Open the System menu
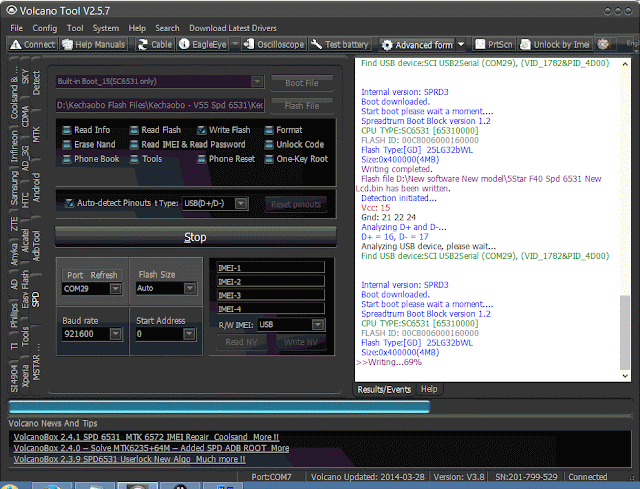This screenshot has width=640, height=489. 106,28
